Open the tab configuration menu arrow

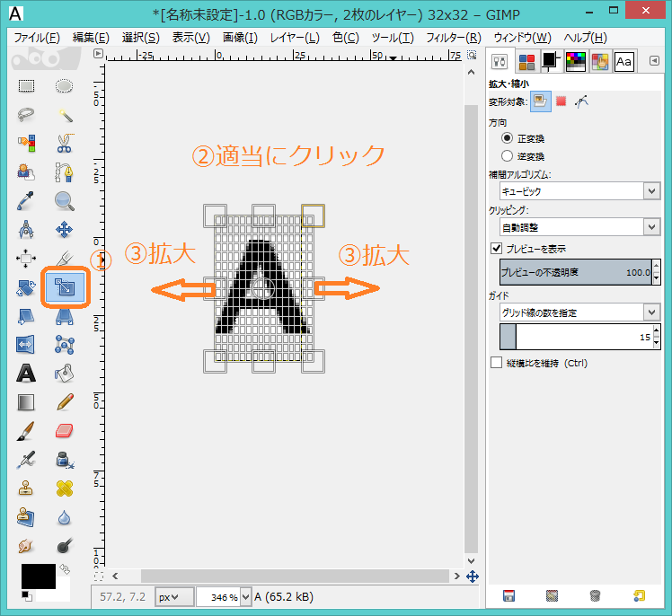(654, 61)
